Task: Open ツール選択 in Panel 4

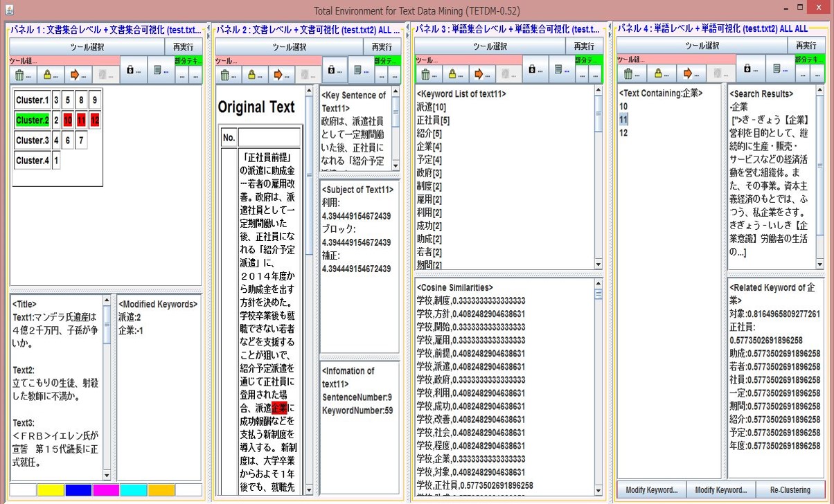Action: click(702, 46)
